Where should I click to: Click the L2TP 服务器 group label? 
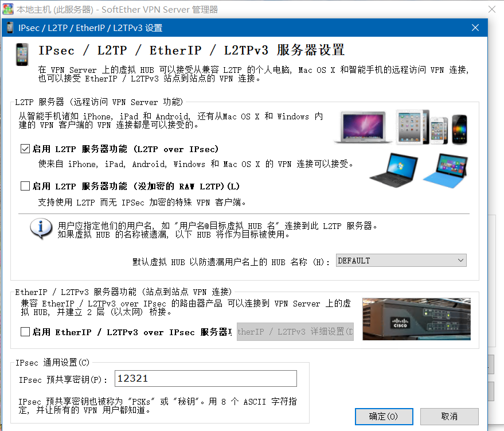click(99, 102)
